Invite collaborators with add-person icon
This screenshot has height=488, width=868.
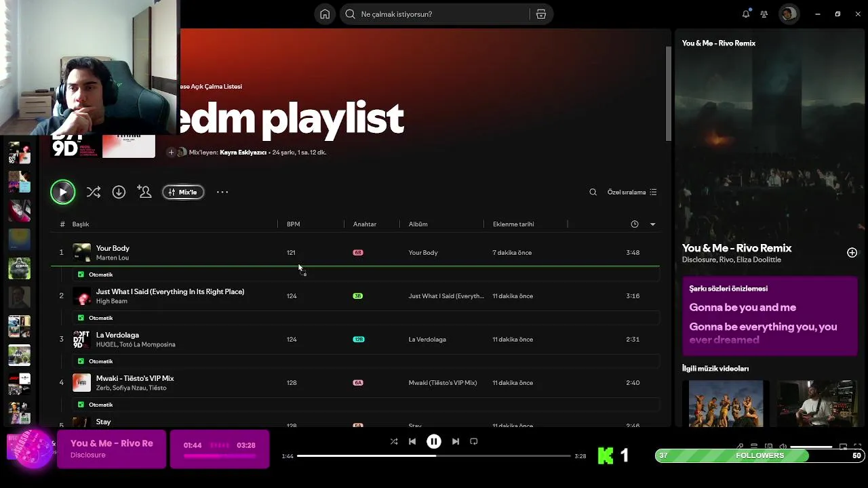pyautogui.click(x=144, y=192)
